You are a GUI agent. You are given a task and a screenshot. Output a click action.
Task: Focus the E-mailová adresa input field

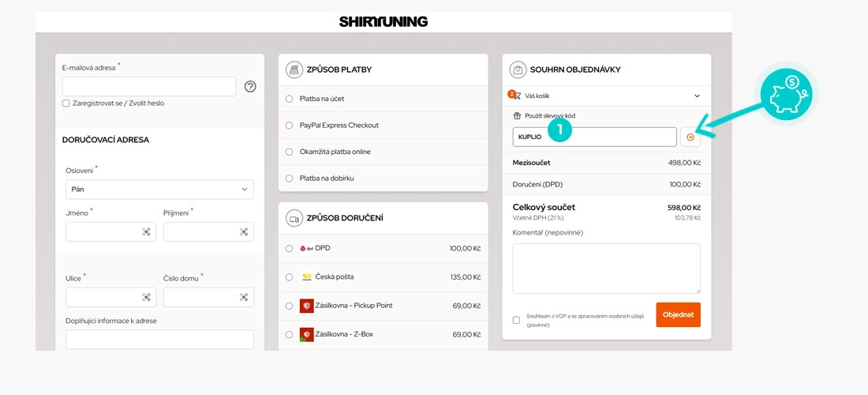click(x=149, y=86)
